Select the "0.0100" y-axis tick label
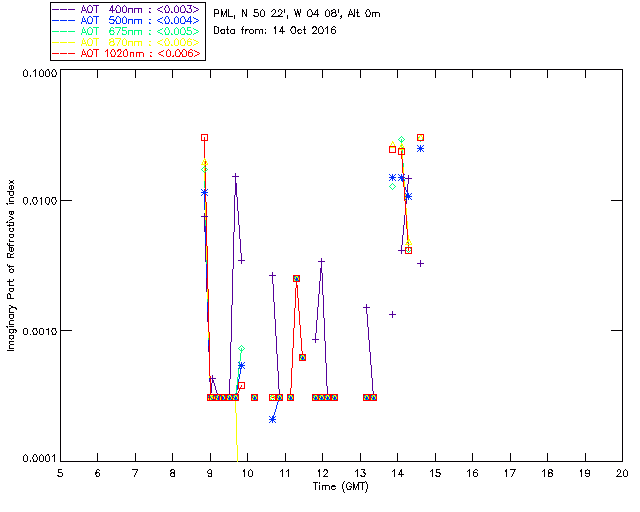Viewport: 640px width, 512px height. pyautogui.click(x=40, y=201)
